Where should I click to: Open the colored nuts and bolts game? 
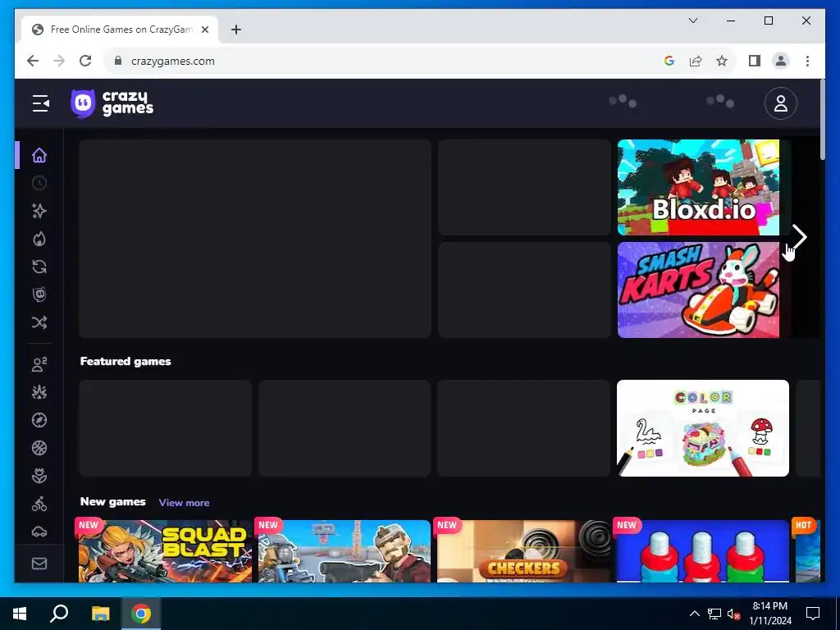pyautogui.click(x=703, y=550)
